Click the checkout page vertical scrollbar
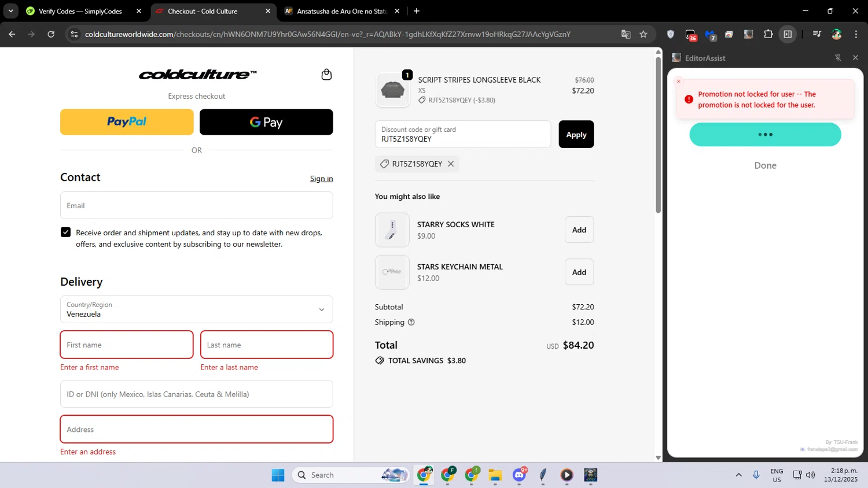This screenshot has height=488, width=868. [x=658, y=135]
